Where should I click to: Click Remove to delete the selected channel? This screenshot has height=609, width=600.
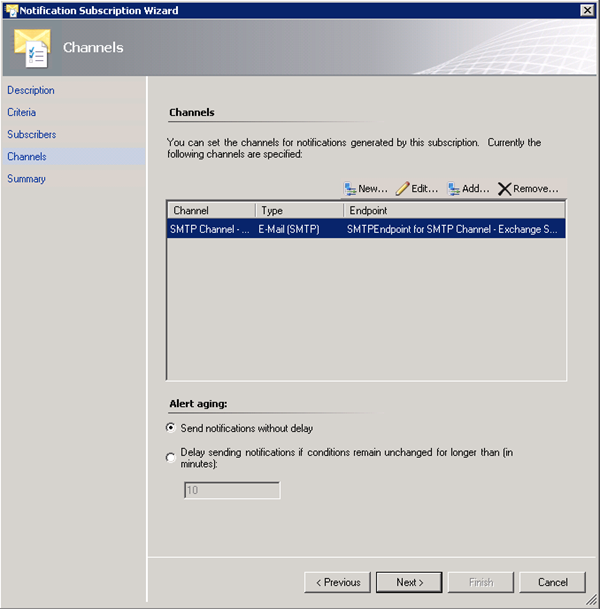coord(528,189)
